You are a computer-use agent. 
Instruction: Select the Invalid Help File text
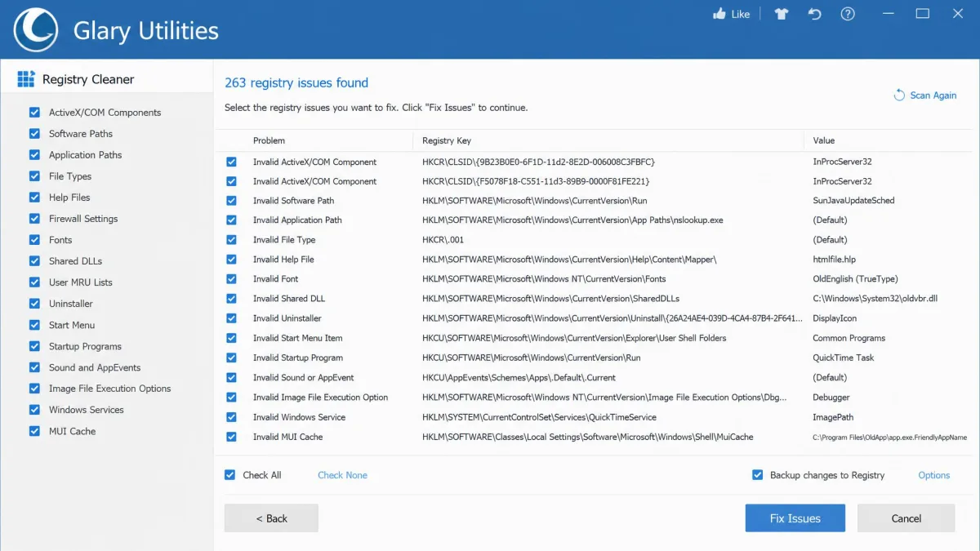tap(283, 260)
